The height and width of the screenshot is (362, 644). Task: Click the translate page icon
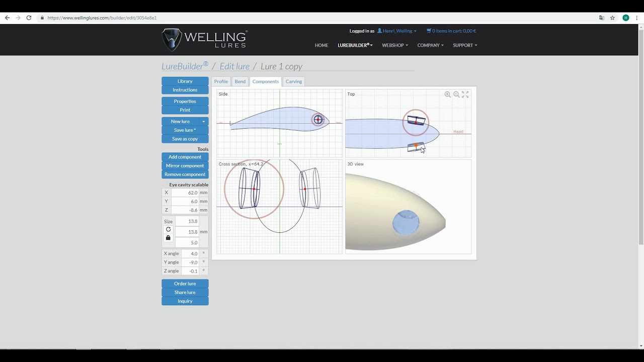(601, 18)
